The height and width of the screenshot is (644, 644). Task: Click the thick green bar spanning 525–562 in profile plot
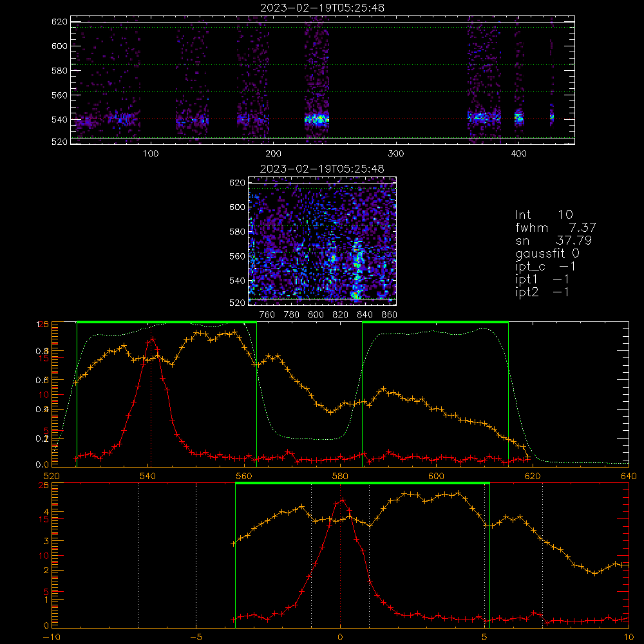coord(167,323)
